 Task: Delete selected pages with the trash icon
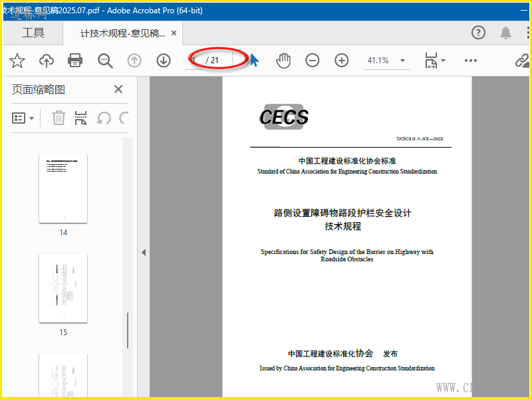click(59, 118)
